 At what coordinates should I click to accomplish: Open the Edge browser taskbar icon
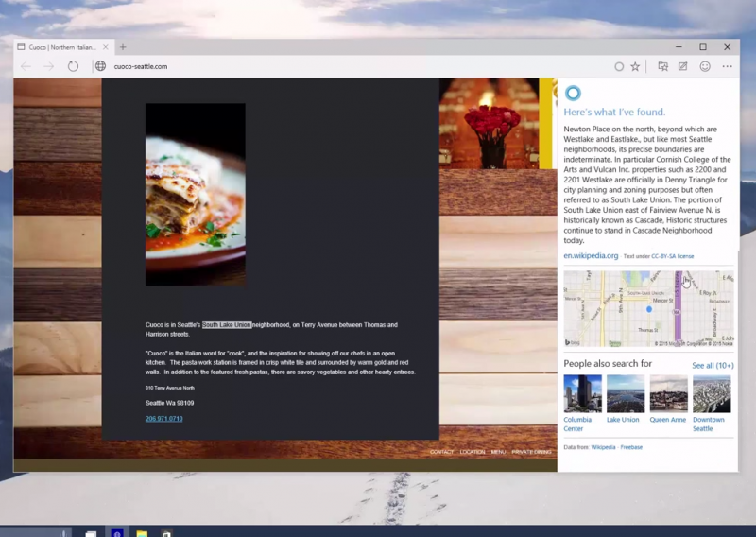point(116,532)
